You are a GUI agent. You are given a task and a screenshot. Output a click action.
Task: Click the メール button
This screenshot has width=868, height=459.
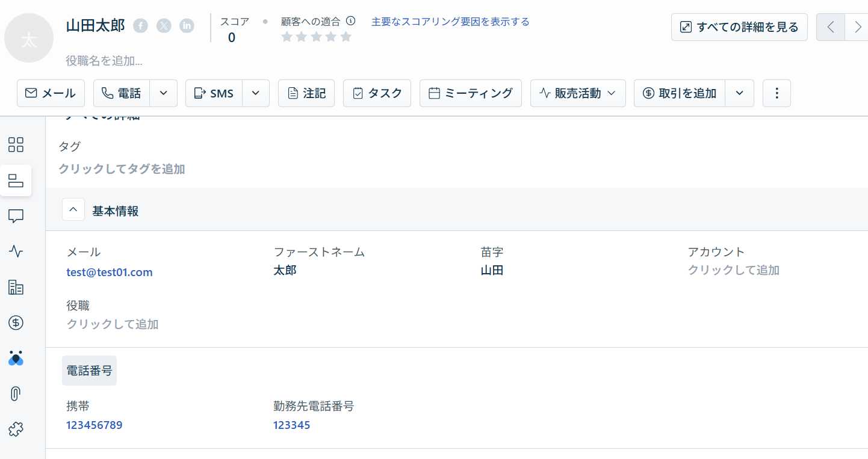(x=51, y=93)
